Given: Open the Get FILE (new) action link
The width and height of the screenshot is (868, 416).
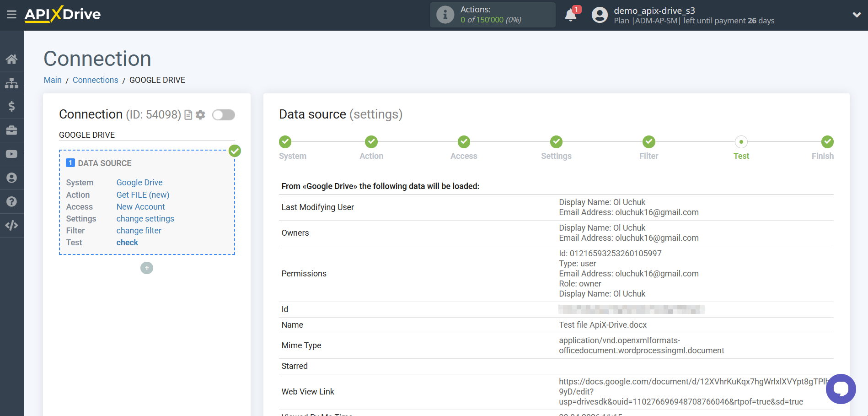Looking at the screenshot, I should tap(143, 195).
